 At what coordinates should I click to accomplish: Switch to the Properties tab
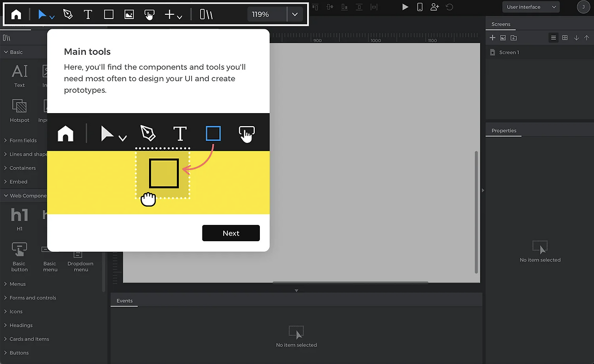click(504, 131)
